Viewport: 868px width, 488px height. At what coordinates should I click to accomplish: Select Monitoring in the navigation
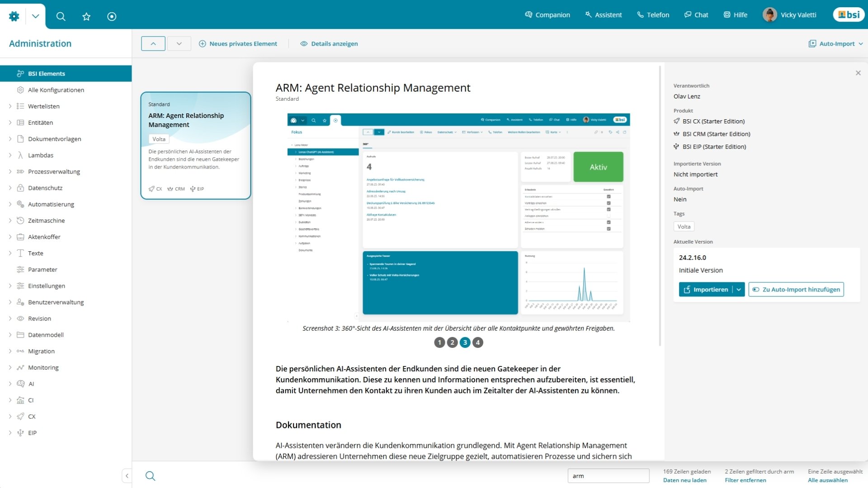[x=43, y=367]
